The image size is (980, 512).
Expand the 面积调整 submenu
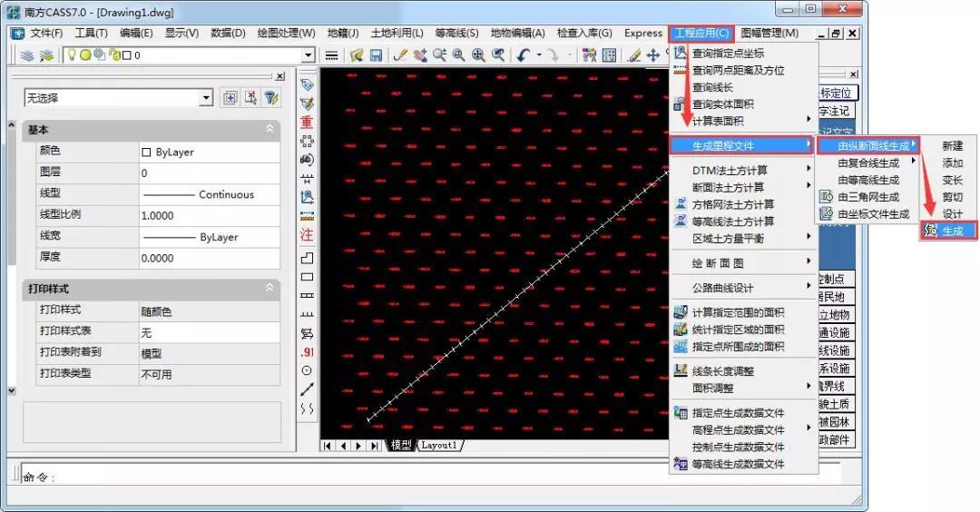743,388
